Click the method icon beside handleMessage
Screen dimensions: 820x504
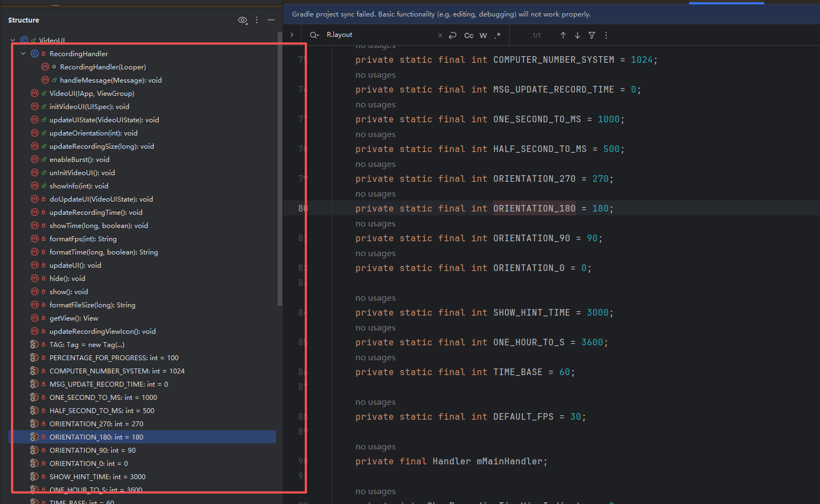[45, 80]
